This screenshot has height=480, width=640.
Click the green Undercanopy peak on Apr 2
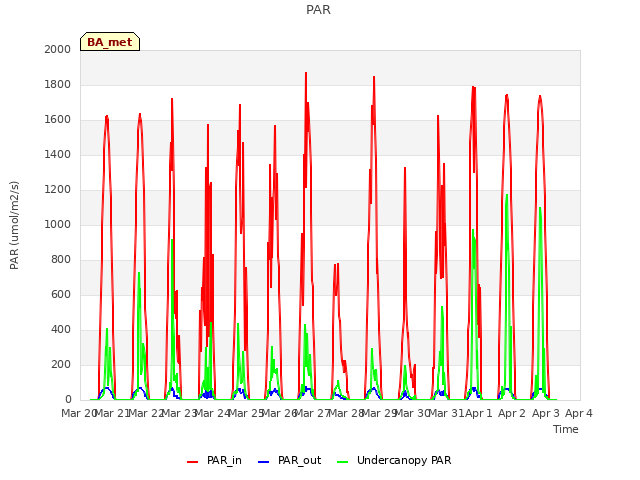tap(507, 195)
